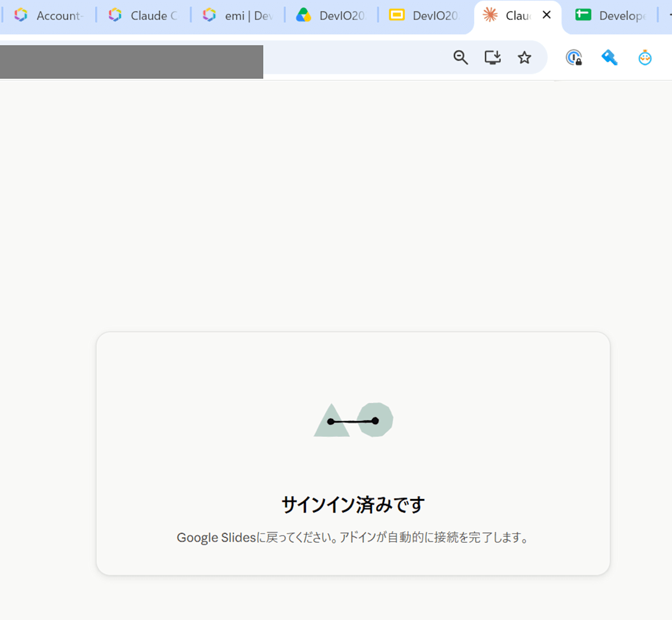This screenshot has height=620, width=672.
Task: Switch to the emi | Dev tab
Action: (237, 16)
